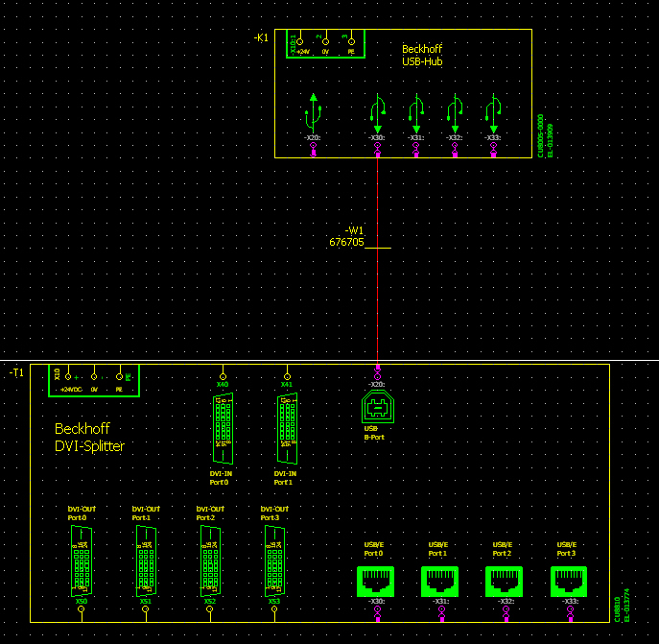Click the connection circle below X51
This screenshot has width=659, height=644.
pos(146,608)
